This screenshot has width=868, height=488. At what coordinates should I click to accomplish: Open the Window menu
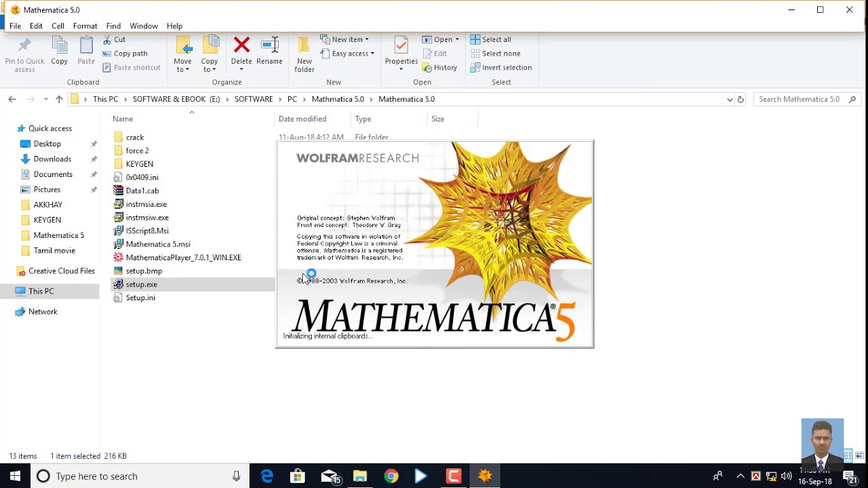click(x=144, y=26)
